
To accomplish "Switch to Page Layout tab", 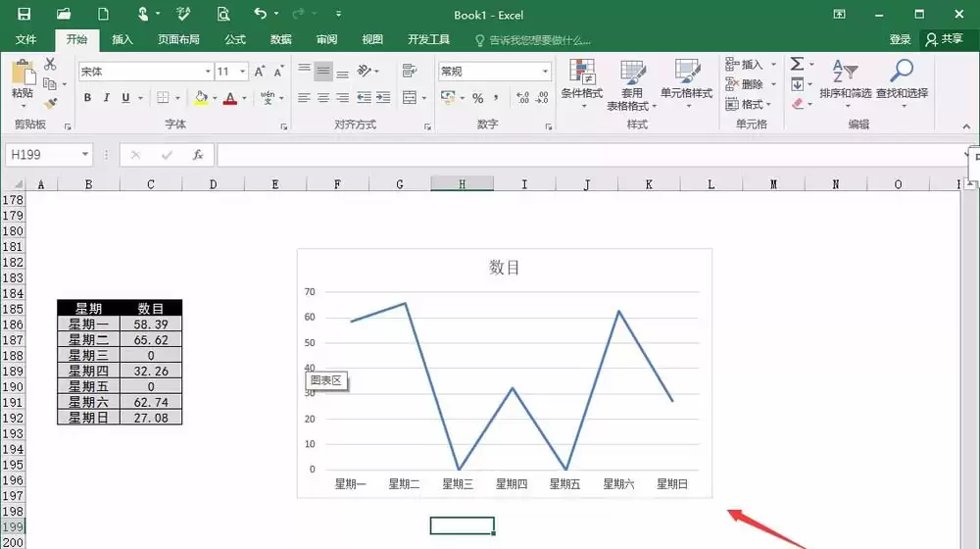I will click(x=178, y=39).
